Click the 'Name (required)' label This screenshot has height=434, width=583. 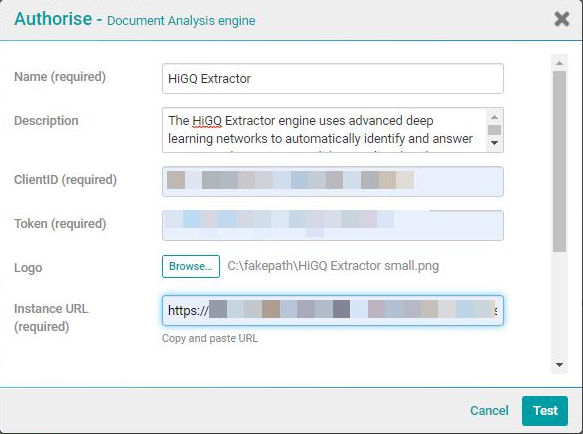point(60,77)
